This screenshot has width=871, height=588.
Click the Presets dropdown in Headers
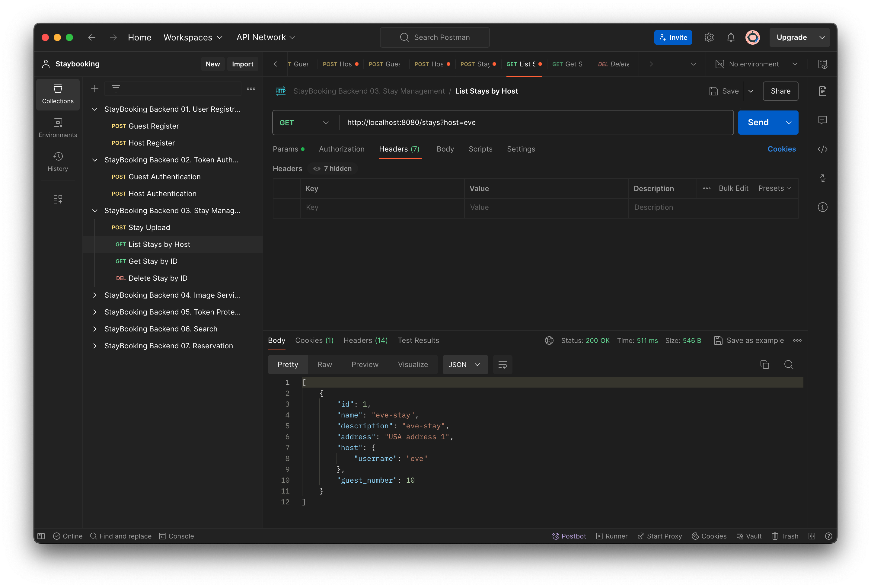pyautogui.click(x=775, y=188)
